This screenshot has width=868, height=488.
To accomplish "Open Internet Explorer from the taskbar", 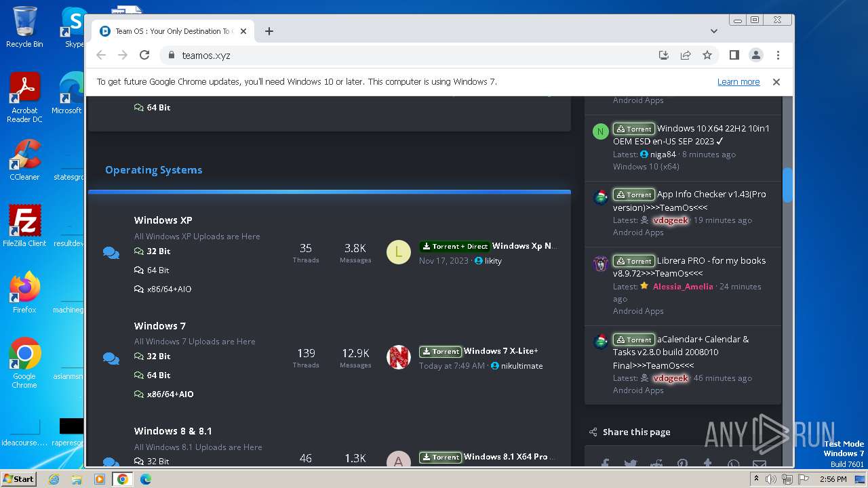I will click(54, 479).
